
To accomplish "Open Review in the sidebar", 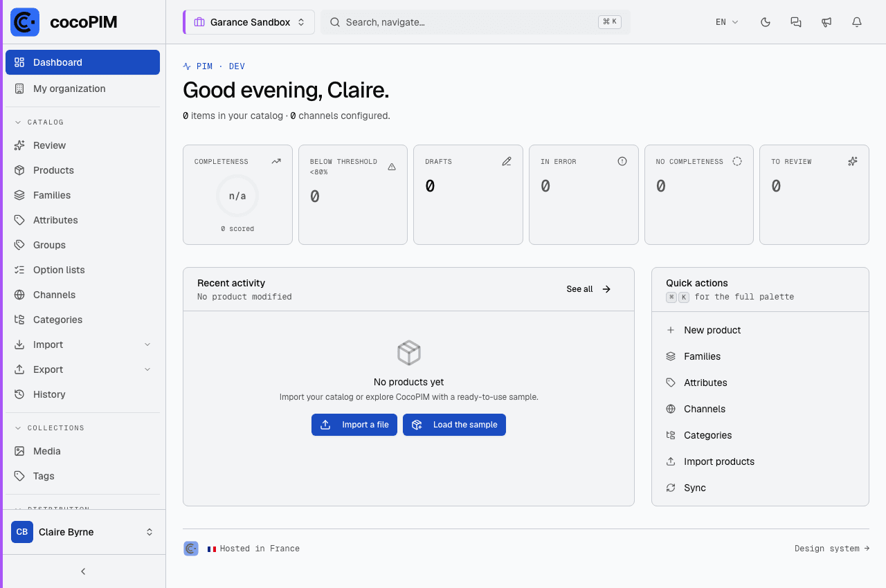I will 83,145.
